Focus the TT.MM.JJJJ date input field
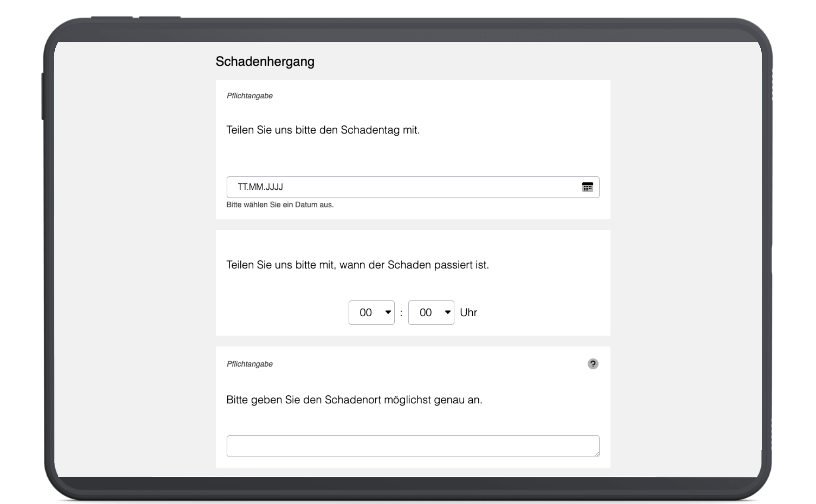This screenshot has height=504, width=816. pyautogui.click(x=400, y=187)
